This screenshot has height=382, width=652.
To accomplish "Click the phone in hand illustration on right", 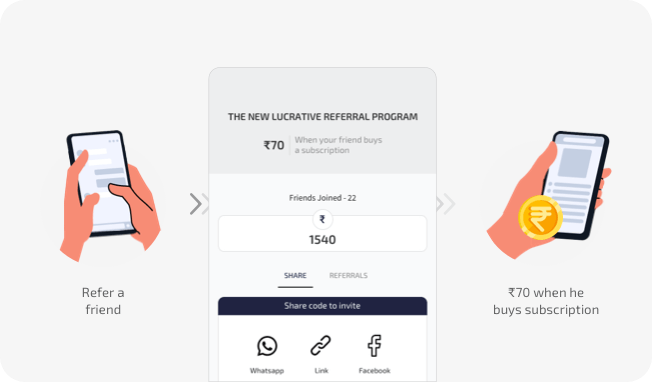I will click(x=548, y=195).
